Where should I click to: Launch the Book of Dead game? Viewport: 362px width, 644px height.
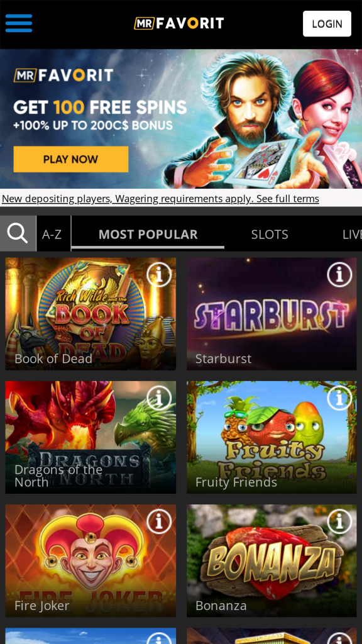click(90, 314)
